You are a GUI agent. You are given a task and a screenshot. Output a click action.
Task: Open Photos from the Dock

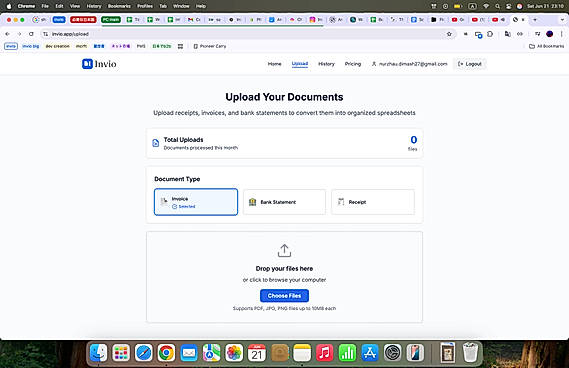[x=234, y=352]
